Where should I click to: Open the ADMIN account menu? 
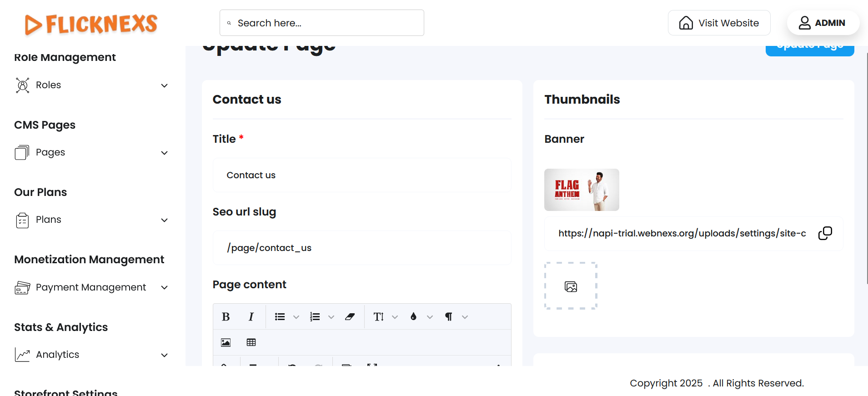point(823,23)
